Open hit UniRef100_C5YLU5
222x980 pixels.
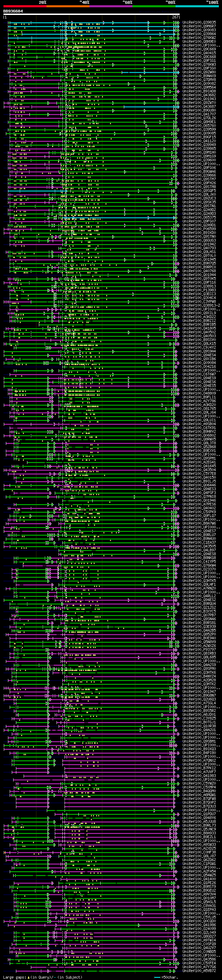[x=199, y=917]
